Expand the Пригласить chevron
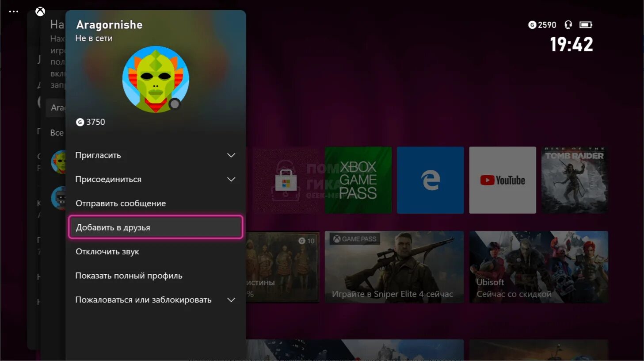The height and width of the screenshot is (361, 644). pyautogui.click(x=231, y=155)
